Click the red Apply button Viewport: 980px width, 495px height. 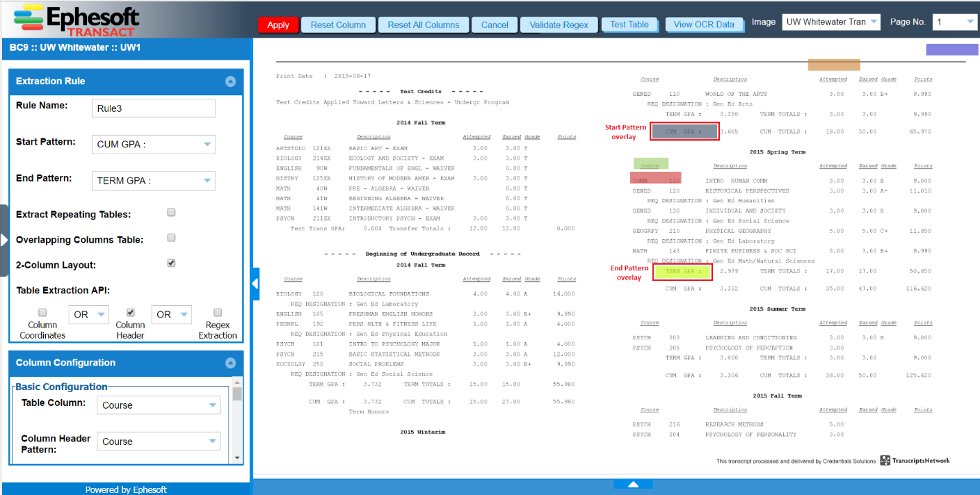[x=278, y=25]
